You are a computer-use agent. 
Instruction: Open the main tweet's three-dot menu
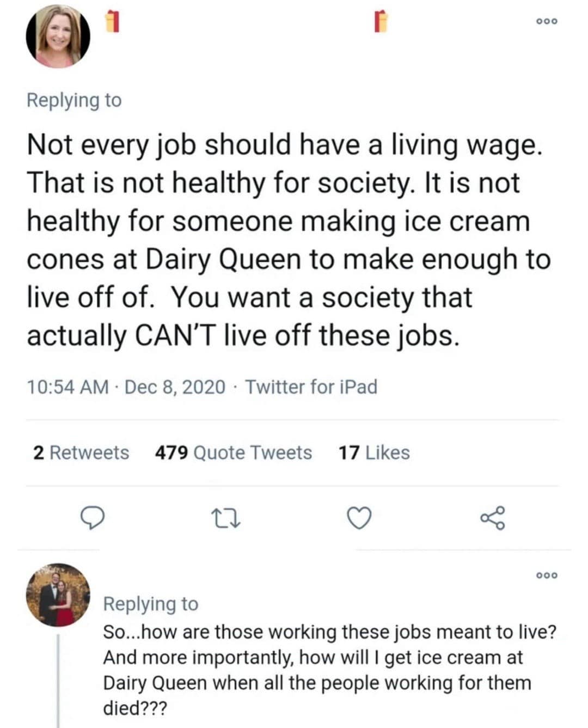click(547, 21)
